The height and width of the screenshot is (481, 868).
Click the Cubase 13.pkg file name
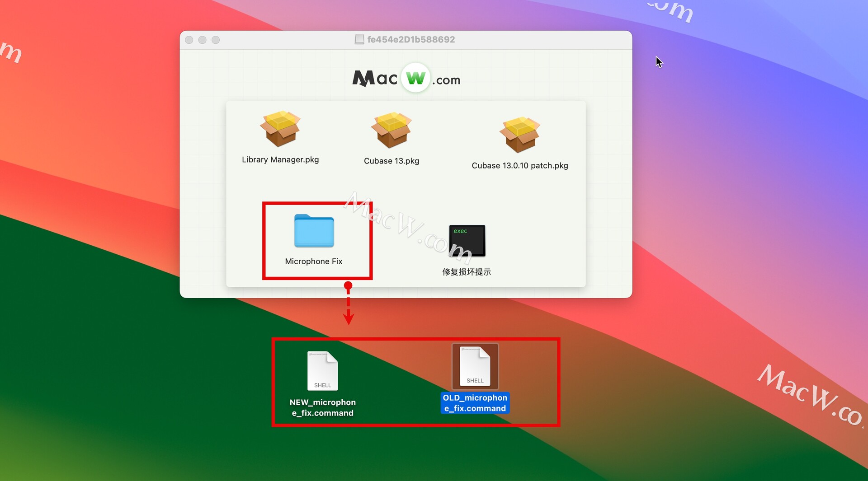click(392, 161)
